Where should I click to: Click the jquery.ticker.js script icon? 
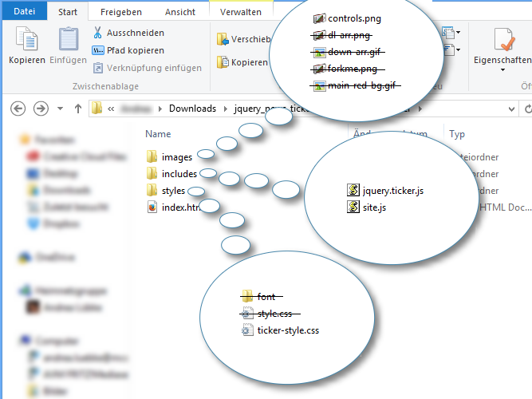353,190
